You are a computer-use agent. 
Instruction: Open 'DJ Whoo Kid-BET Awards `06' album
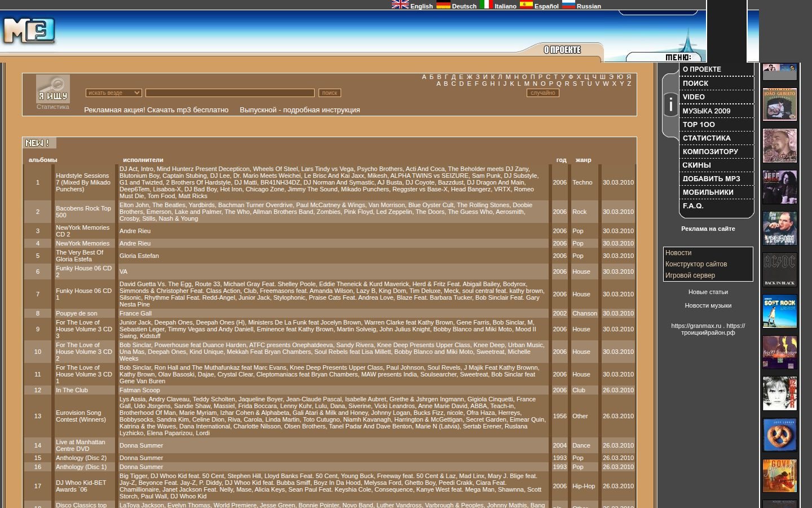[x=81, y=486]
